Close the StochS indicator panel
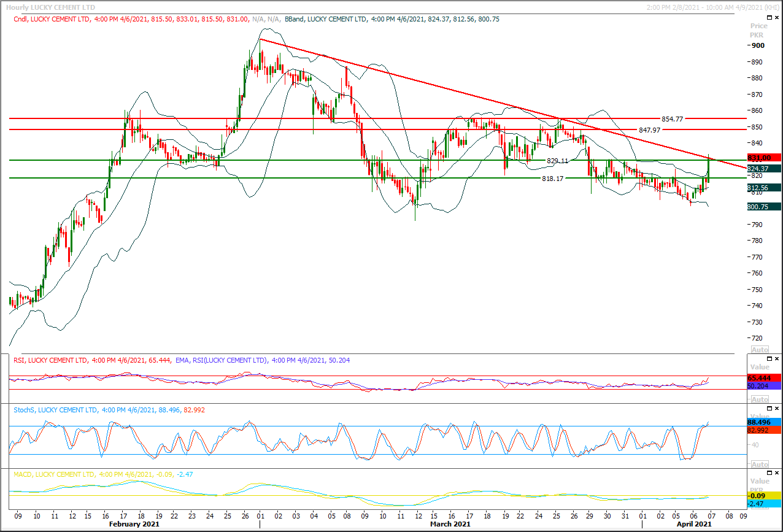Viewport: 783px width, 532px height. [777, 409]
